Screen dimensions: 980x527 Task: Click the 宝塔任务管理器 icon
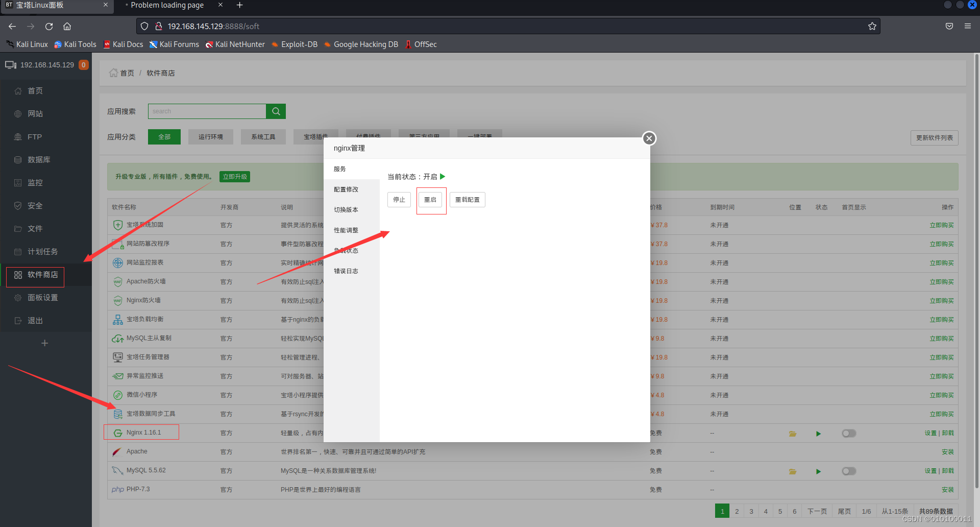tap(118, 357)
